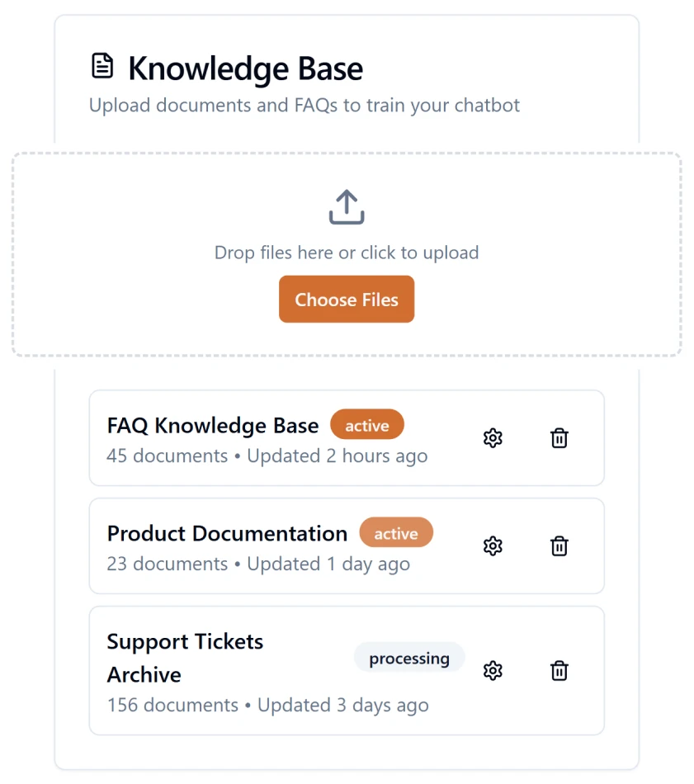Click the processing badge on Support Tickets Archive
694x784 pixels.
tap(409, 657)
